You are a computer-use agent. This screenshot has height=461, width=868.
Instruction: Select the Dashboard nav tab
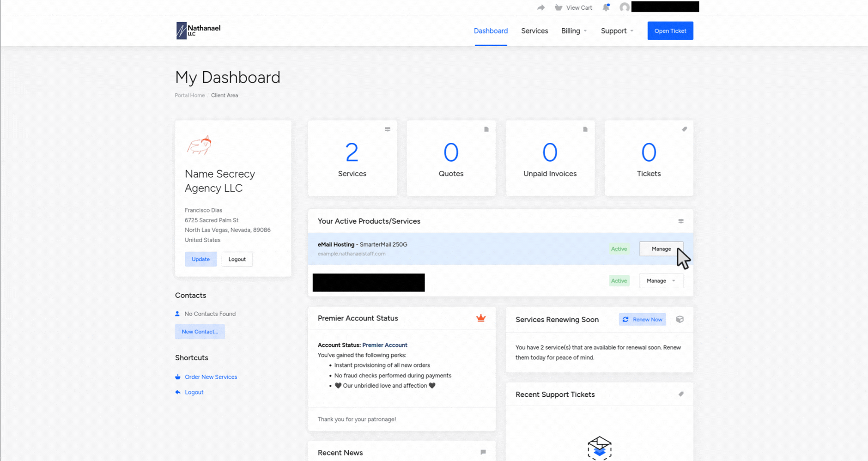coord(491,31)
